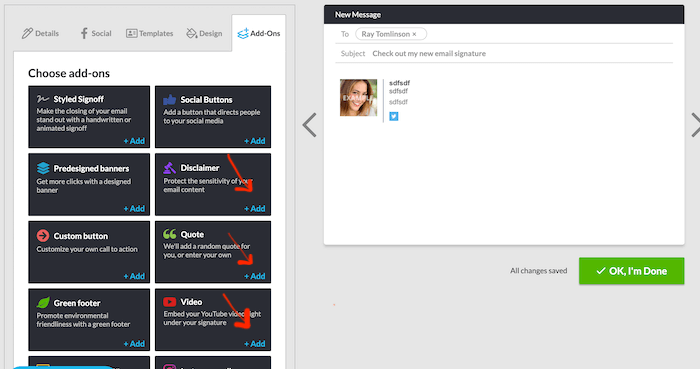This screenshot has height=369, width=700.
Task: Click the New Message header text
Action: [x=358, y=15]
